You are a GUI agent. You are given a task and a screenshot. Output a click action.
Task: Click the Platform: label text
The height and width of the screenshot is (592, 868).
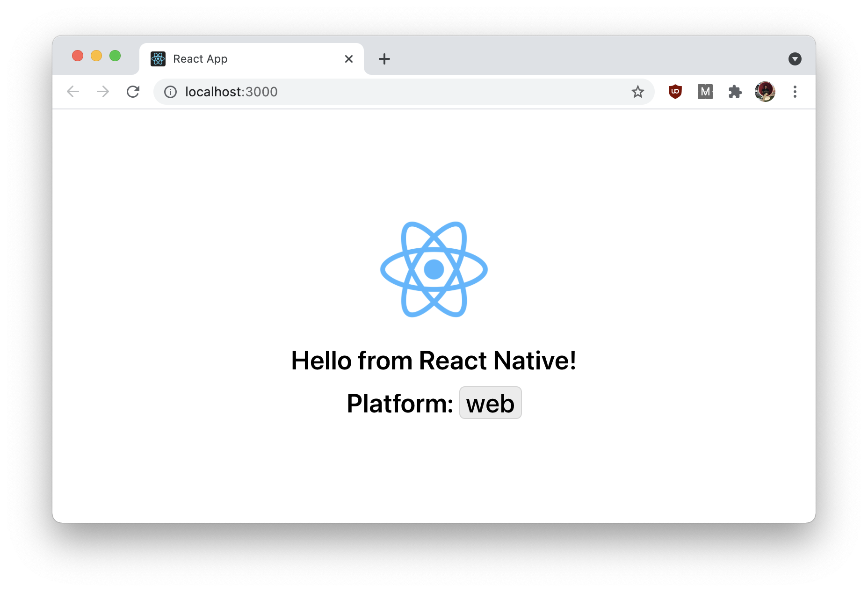click(x=400, y=404)
